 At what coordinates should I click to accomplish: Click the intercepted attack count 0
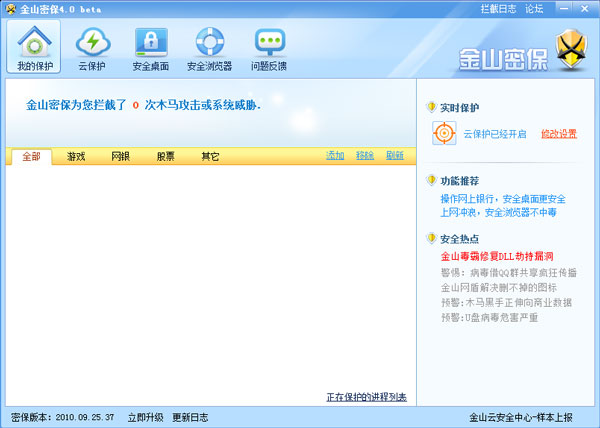135,105
